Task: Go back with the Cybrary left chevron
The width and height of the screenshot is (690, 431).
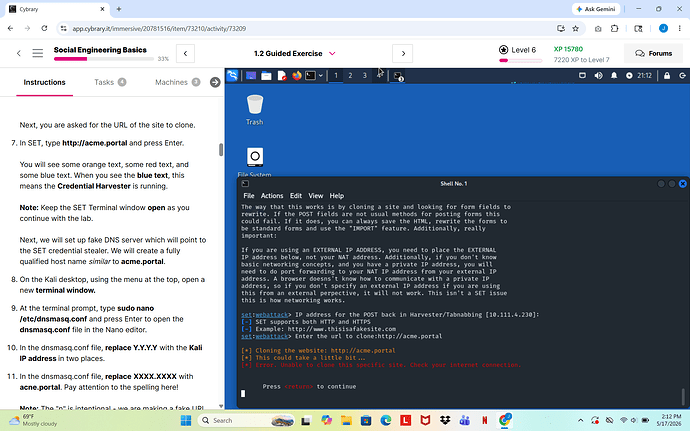Action: 18,53
